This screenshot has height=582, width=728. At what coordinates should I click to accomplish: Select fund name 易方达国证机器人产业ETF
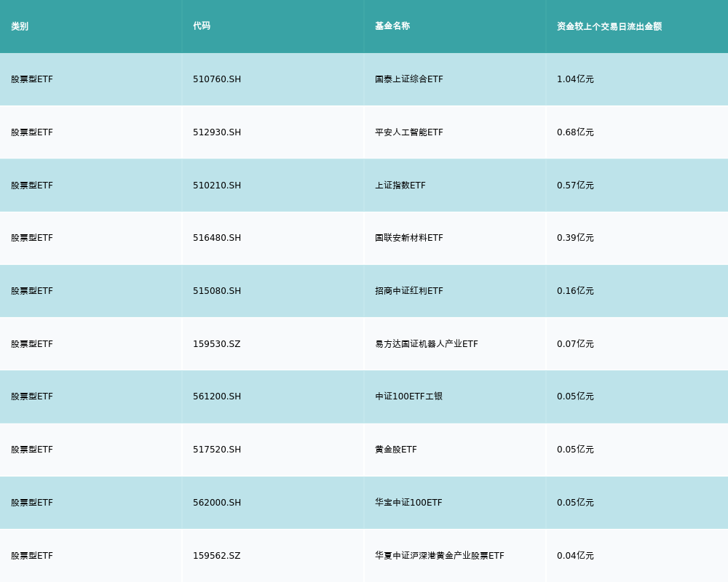pos(426,344)
